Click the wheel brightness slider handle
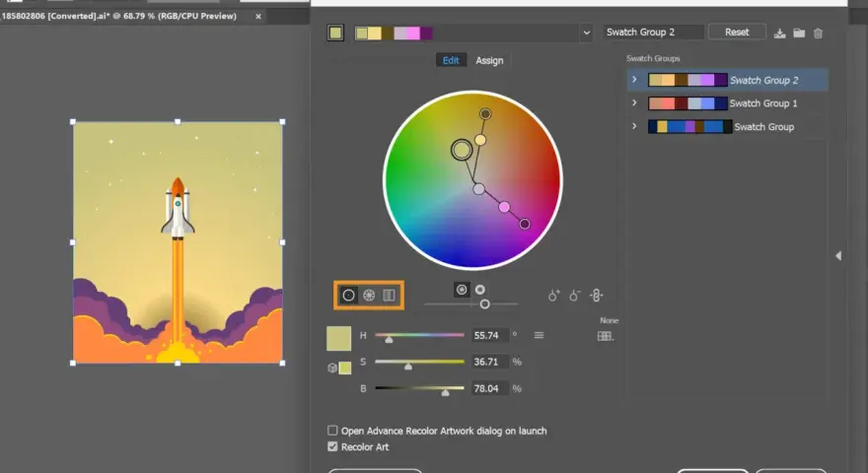 pos(485,304)
